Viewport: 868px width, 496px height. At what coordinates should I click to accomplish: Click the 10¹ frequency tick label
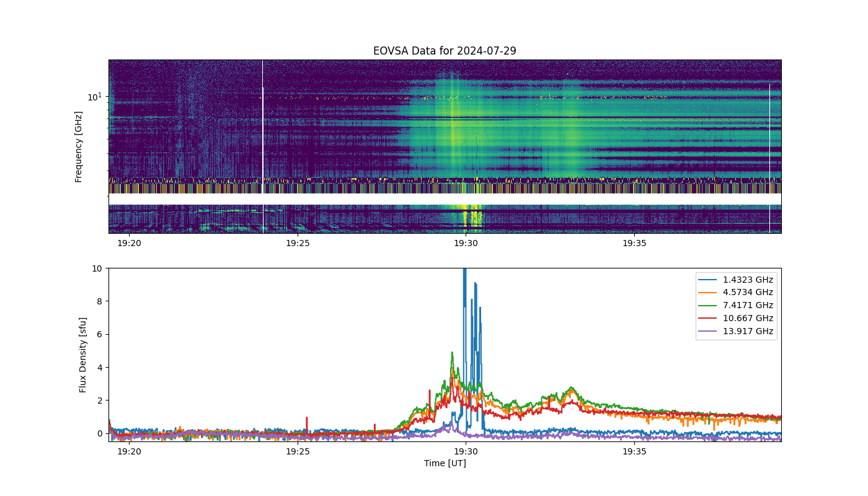point(94,97)
